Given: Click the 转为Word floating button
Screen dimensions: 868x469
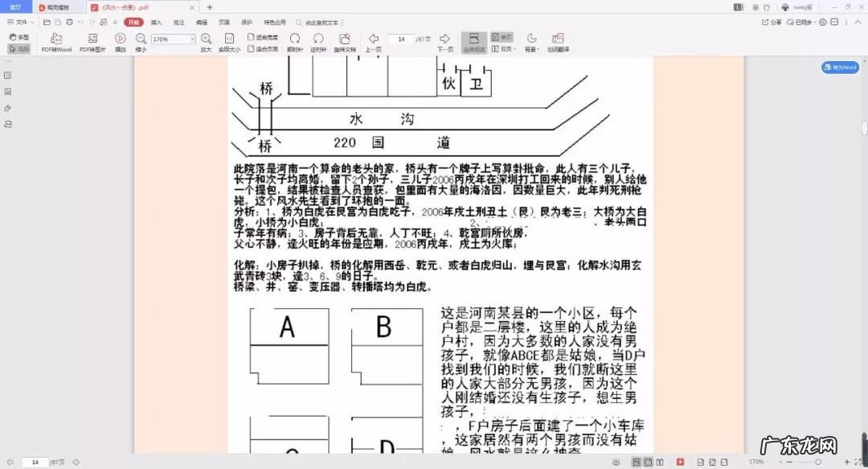Looking at the screenshot, I should (x=841, y=67).
